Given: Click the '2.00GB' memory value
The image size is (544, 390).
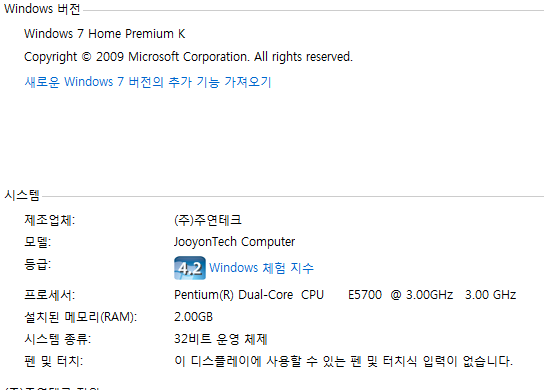Looking at the screenshot, I should click(193, 317).
